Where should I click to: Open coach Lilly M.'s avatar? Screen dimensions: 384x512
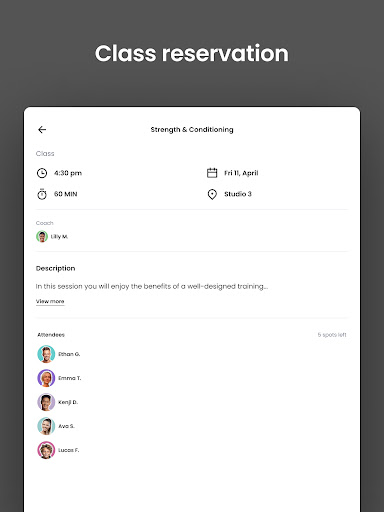click(x=42, y=237)
